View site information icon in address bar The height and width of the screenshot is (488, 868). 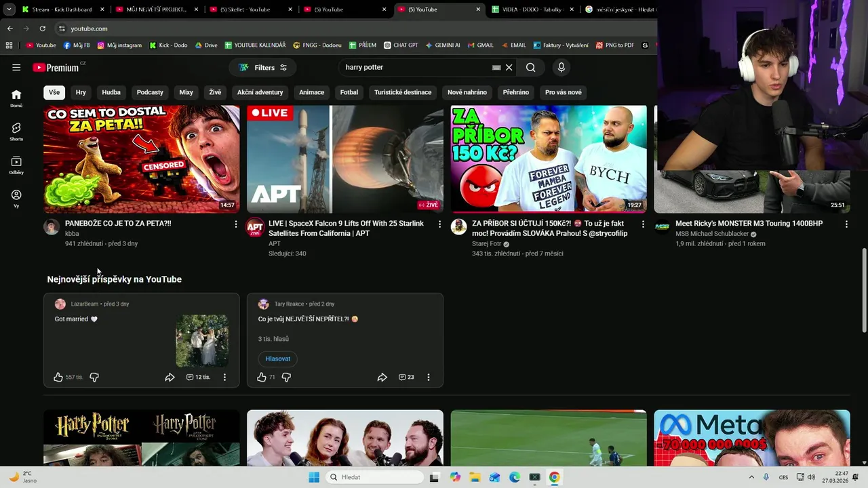click(x=62, y=28)
